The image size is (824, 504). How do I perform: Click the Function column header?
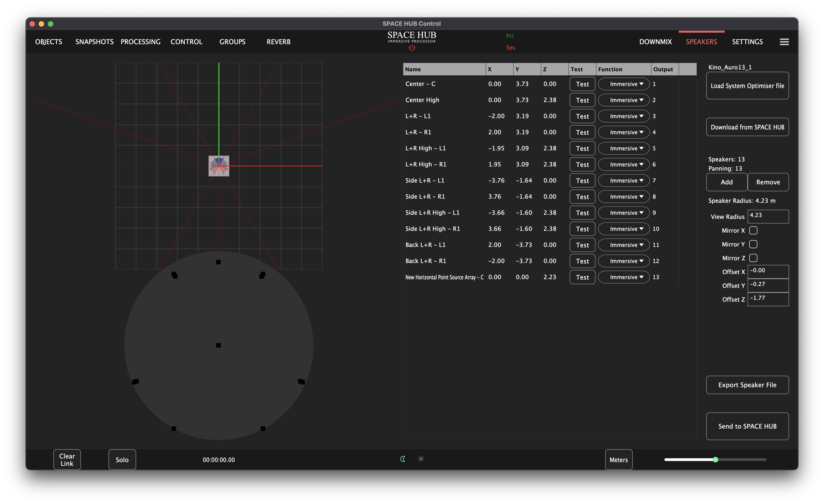pyautogui.click(x=623, y=69)
